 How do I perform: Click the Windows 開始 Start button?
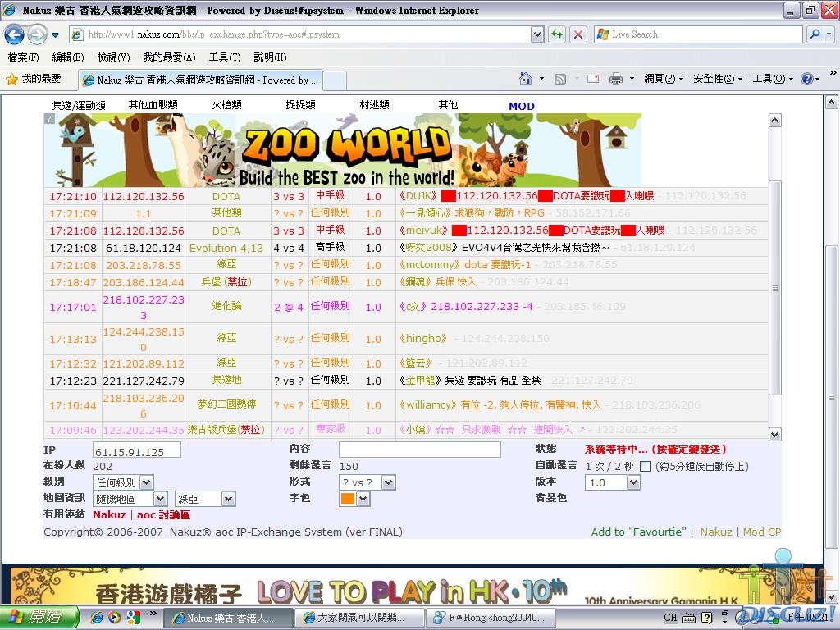tap(39, 617)
